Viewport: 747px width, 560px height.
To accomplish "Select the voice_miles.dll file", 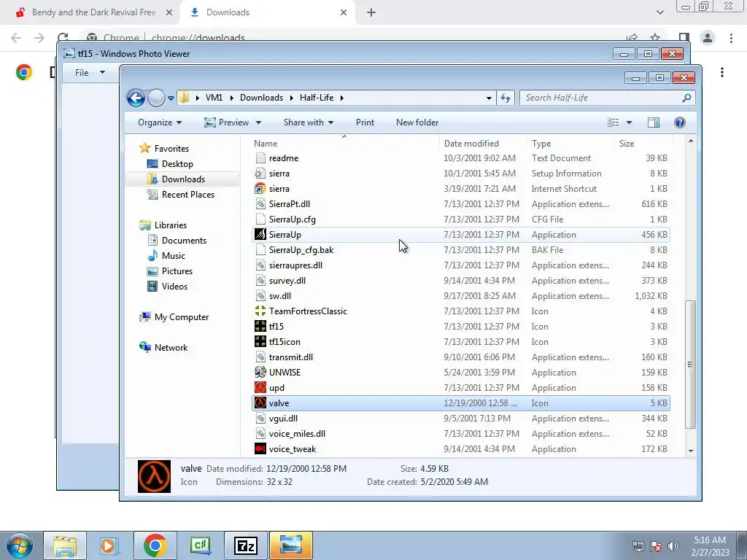I will pyautogui.click(x=461, y=433).
